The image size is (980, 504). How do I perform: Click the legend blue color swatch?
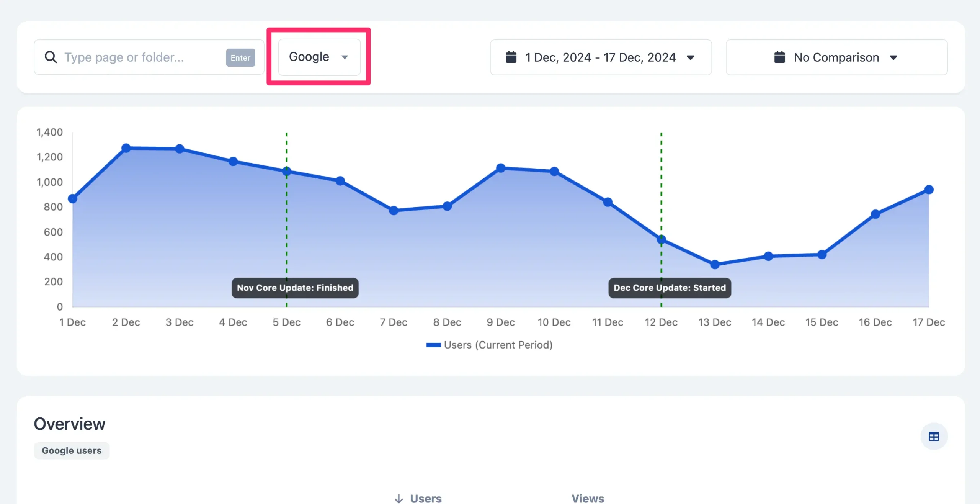point(433,345)
